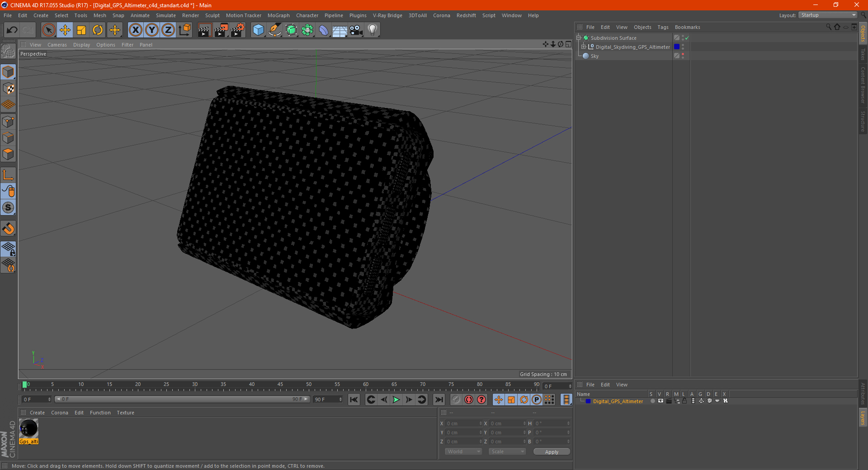Select the Rotate tool icon

click(98, 30)
